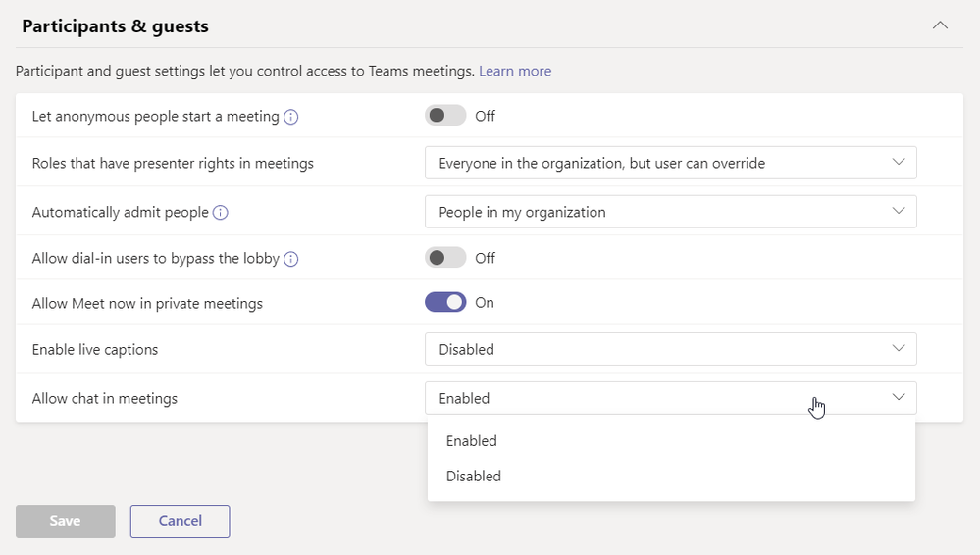Turn off Meet now in private meetings
Image resolution: width=980 pixels, height=555 pixels.
coord(445,303)
